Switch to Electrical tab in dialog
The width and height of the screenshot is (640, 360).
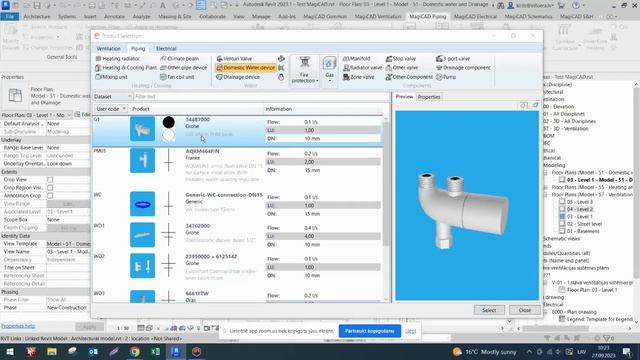pos(166,49)
